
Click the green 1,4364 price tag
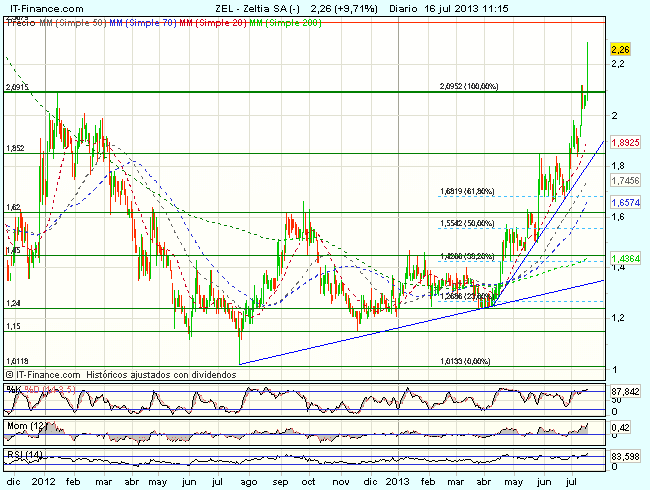[x=624, y=259]
